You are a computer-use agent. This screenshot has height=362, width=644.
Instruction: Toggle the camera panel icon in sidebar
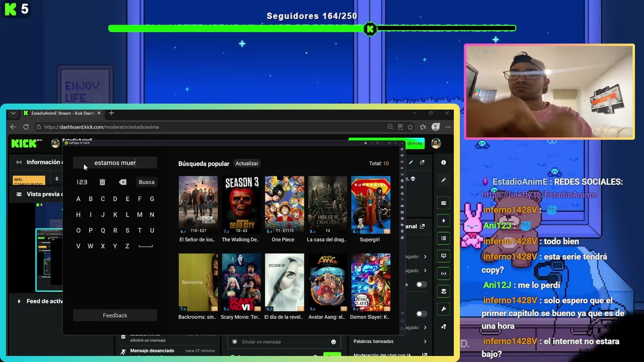[443, 291]
